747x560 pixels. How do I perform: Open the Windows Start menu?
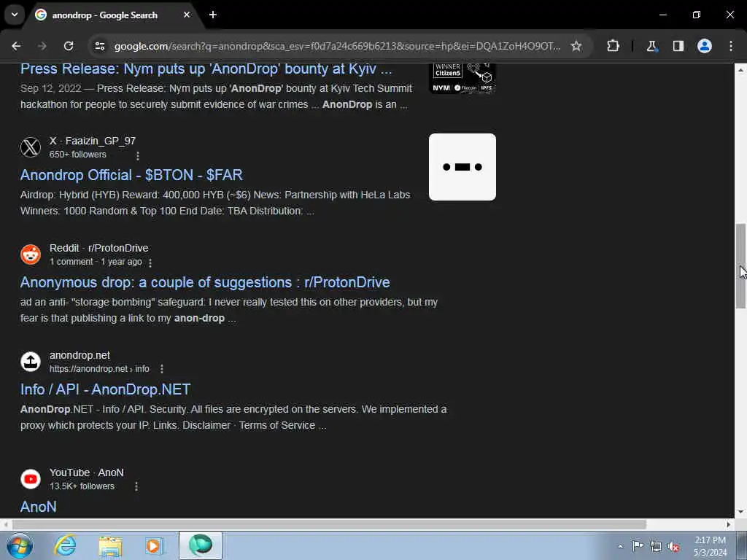point(20,545)
